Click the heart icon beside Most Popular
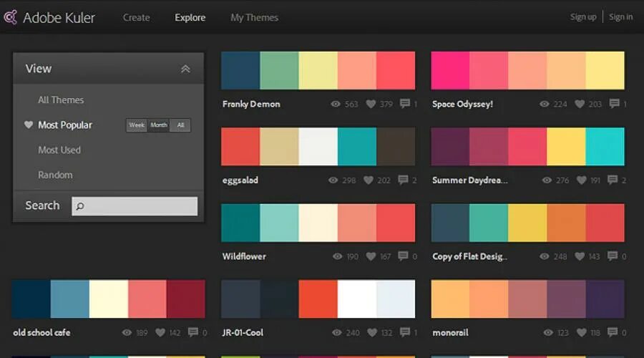The width and height of the screenshot is (644, 358). (29, 125)
